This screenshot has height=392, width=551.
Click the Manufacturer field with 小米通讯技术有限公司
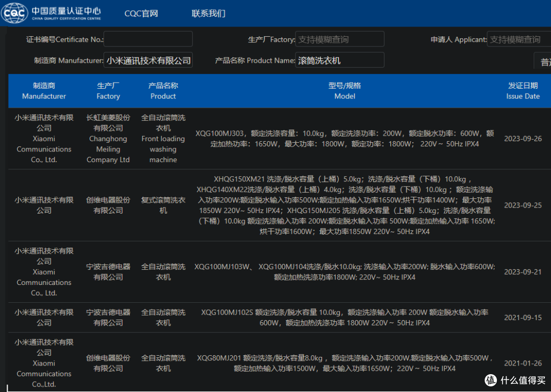click(148, 60)
